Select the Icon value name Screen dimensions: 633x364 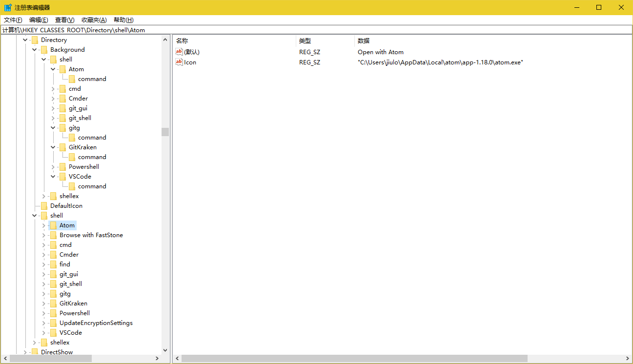190,62
